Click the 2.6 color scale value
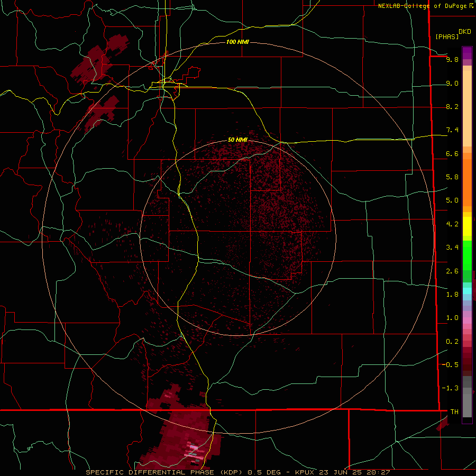476x476 pixels. pos(452,271)
